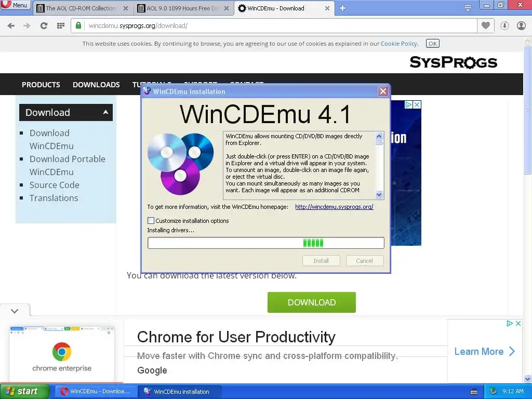Click the chrome enterprise ad thumbnail

[x=62, y=353]
